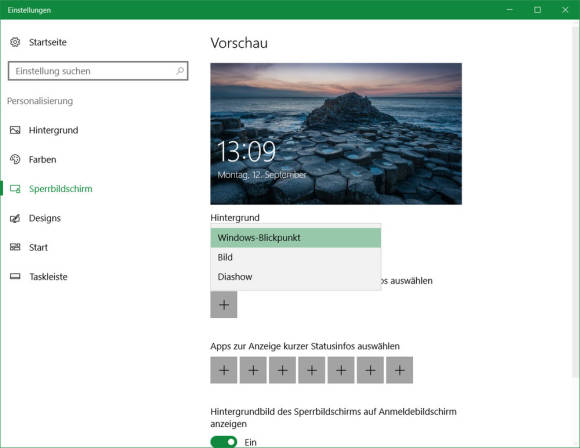Choose Bild from the Hintergrund dropdown
Viewport: 580px width, 448px height.
296,257
